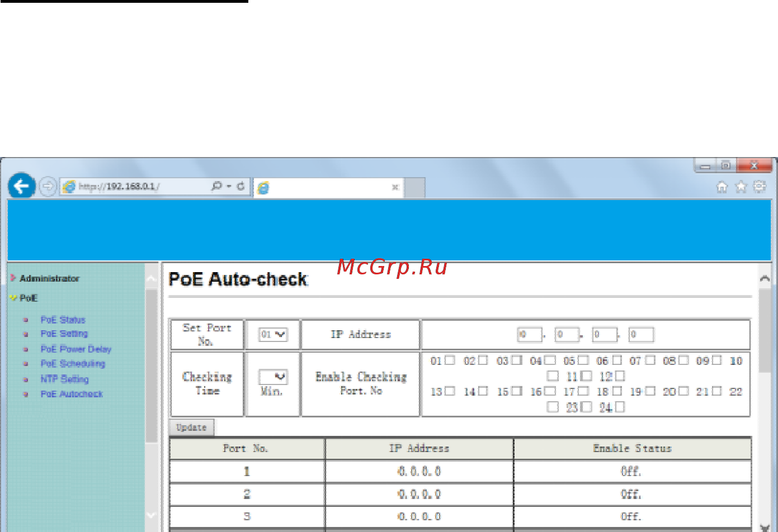Click the browser Back arrow button

22,186
